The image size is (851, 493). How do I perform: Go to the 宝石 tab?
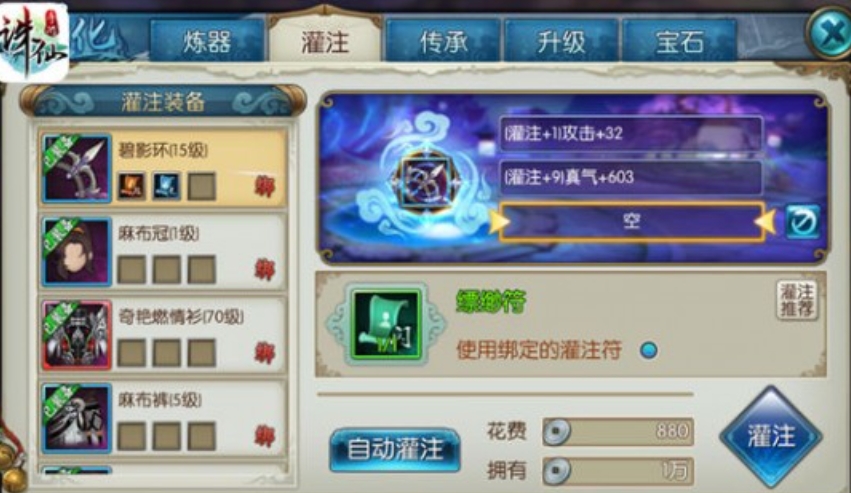[x=679, y=41]
